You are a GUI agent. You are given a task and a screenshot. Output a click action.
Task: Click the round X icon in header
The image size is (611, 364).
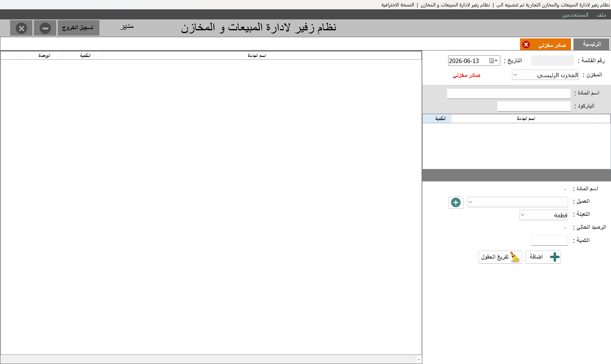[21, 28]
